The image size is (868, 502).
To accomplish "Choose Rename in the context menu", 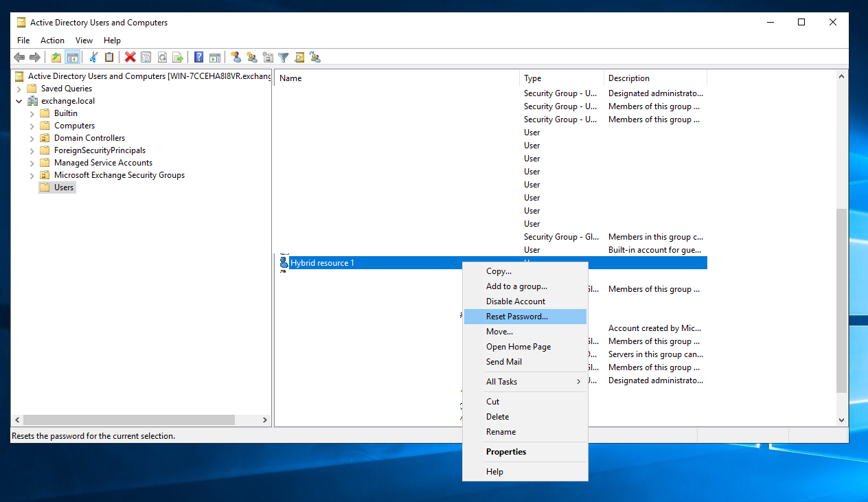I will (525, 432).
